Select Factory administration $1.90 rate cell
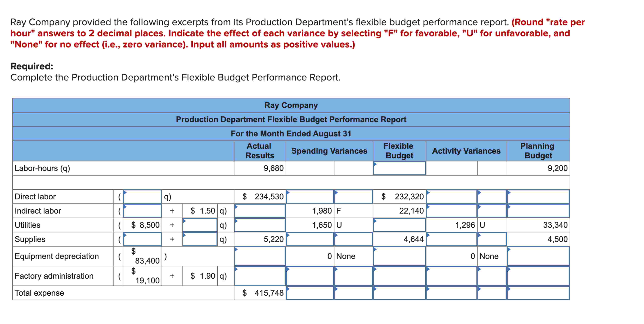644x324 pixels. click(x=200, y=276)
